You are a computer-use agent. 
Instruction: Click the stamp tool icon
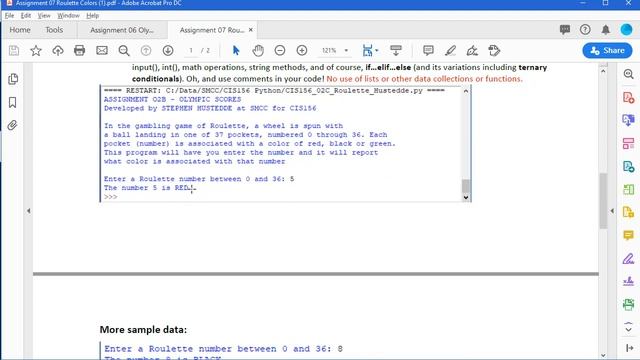(x=494, y=50)
